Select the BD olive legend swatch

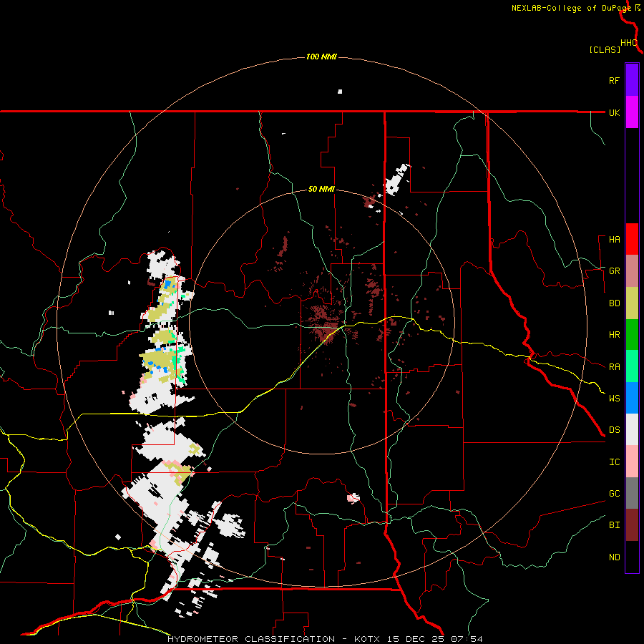[x=632, y=303]
